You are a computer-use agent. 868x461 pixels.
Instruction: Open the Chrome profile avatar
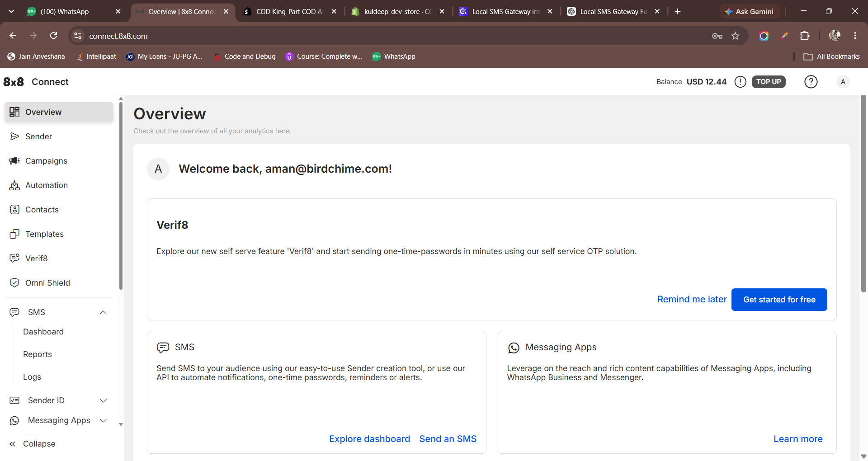click(x=835, y=36)
